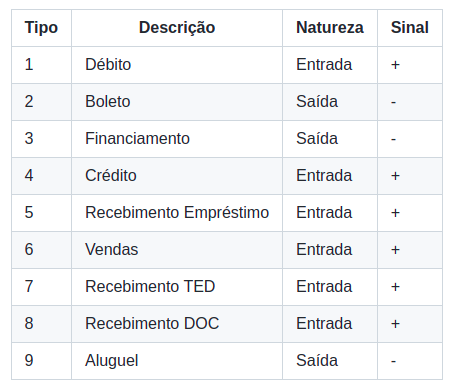Click the Saída cell in Financiamento row

pos(330,139)
